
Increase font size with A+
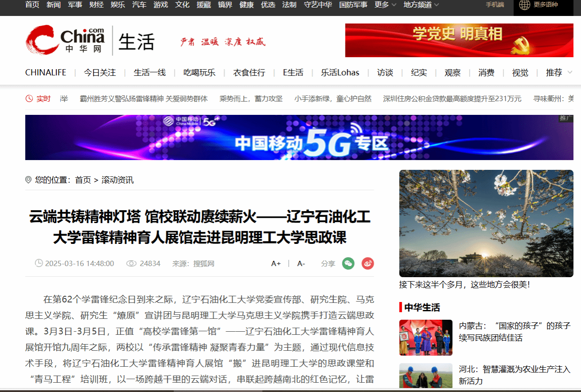click(276, 263)
